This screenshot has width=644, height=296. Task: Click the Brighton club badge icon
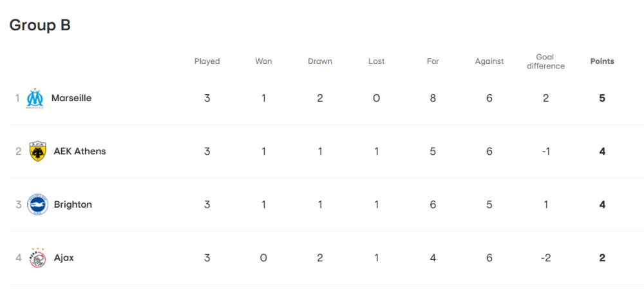(x=37, y=204)
